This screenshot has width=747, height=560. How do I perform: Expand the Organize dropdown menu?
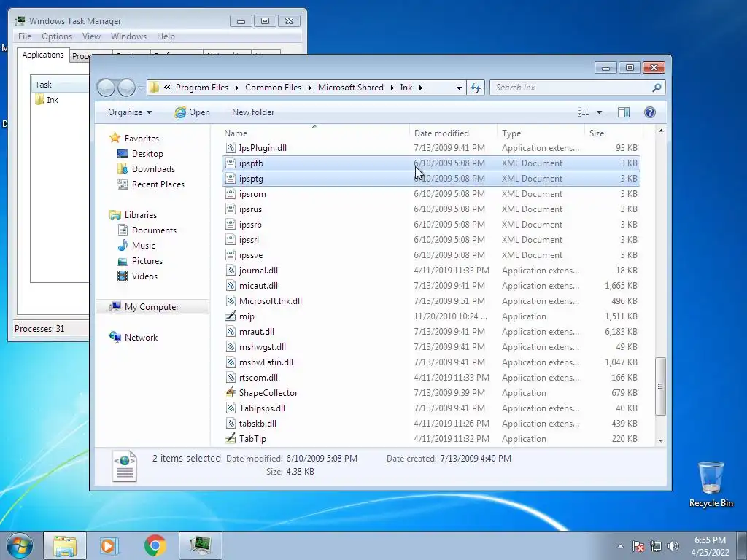click(130, 112)
